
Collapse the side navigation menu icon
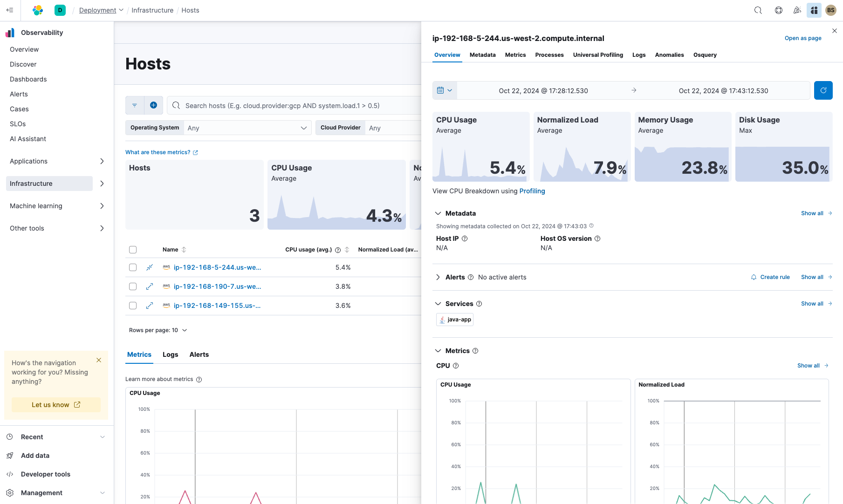point(10,10)
